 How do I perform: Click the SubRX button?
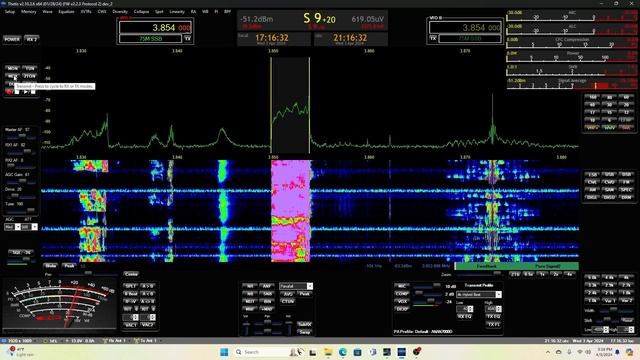304,324
